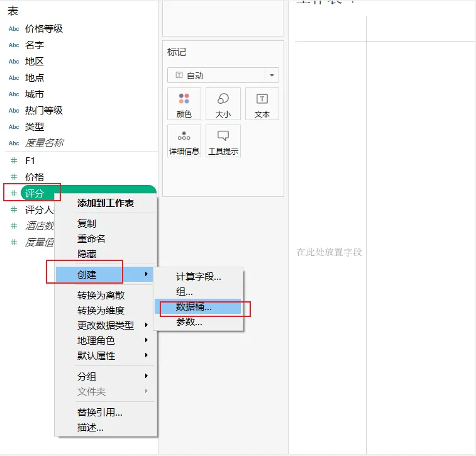Screen dimensions: 476x456
Task: Select 计算字段... in the 创建 submenu
Action: point(198,277)
